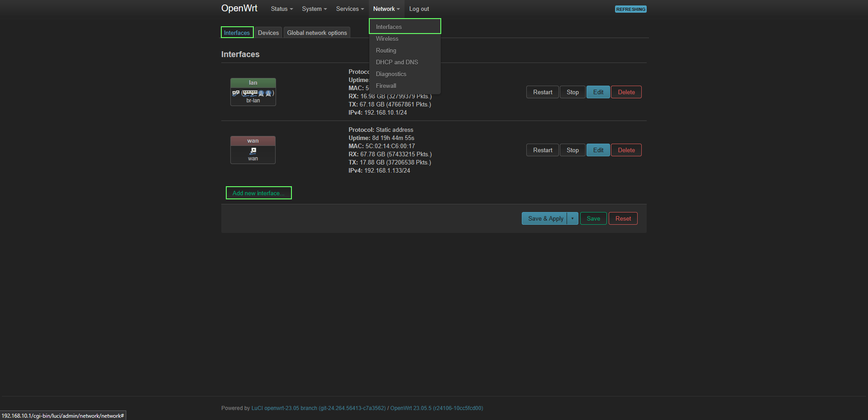Viewport: 868px width, 420px height.
Task: Click Add new interface button
Action: [259, 193]
